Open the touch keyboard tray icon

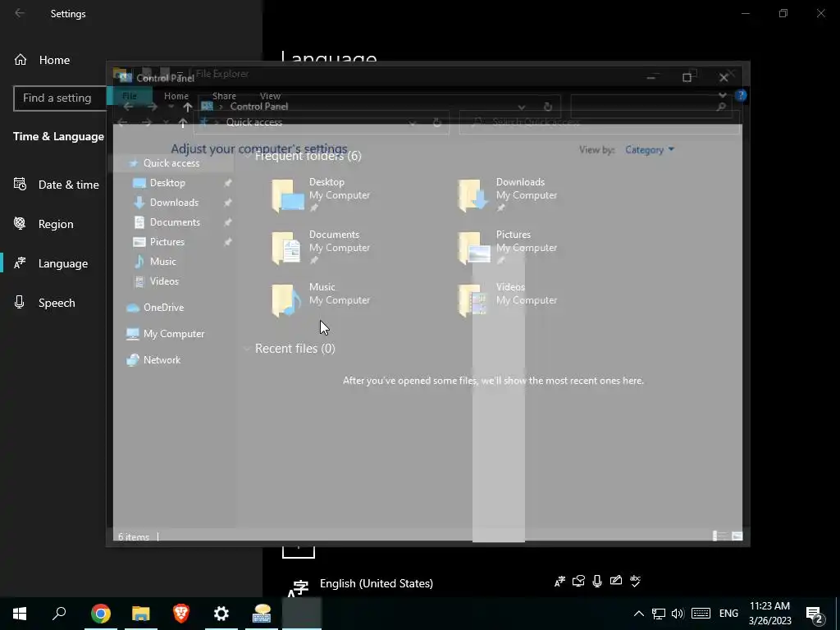tap(701, 614)
